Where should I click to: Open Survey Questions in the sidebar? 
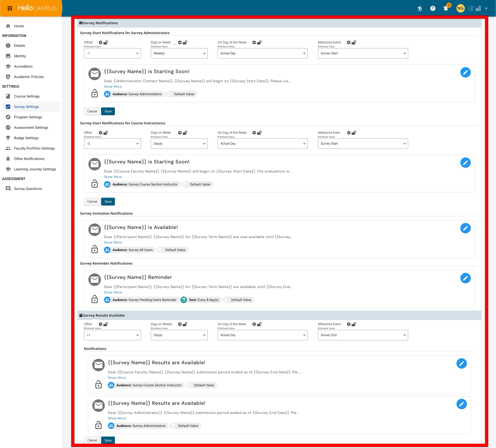(31, 189)
